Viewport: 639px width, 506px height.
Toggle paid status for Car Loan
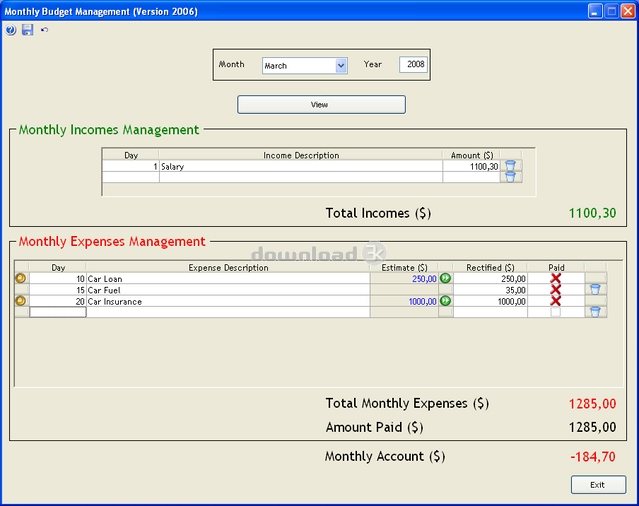(555, 278)
